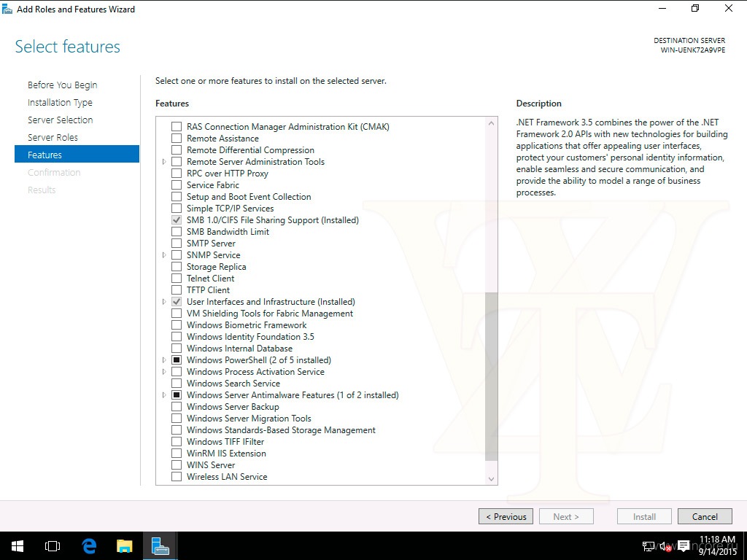Click the volume speaker tray icon
Viewport: 747px width, 560px height.
coord(665,546)
